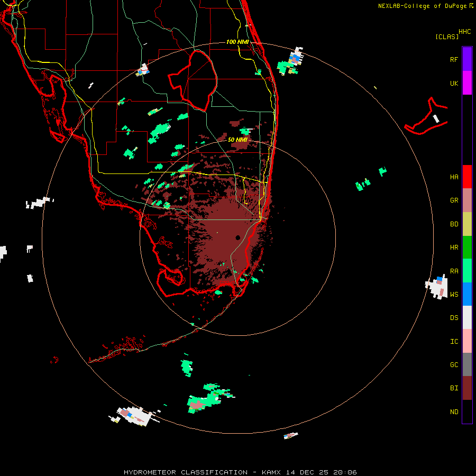Image resolution: width=476 pixels, height=476 pixels.
Task: Click the WS legend label
Action: point(454,294)
